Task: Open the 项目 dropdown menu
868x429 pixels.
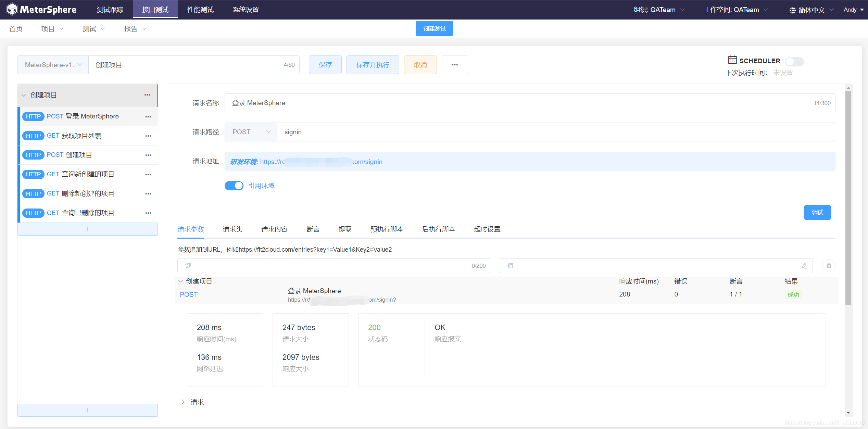Action: click(x=52, y=29)
